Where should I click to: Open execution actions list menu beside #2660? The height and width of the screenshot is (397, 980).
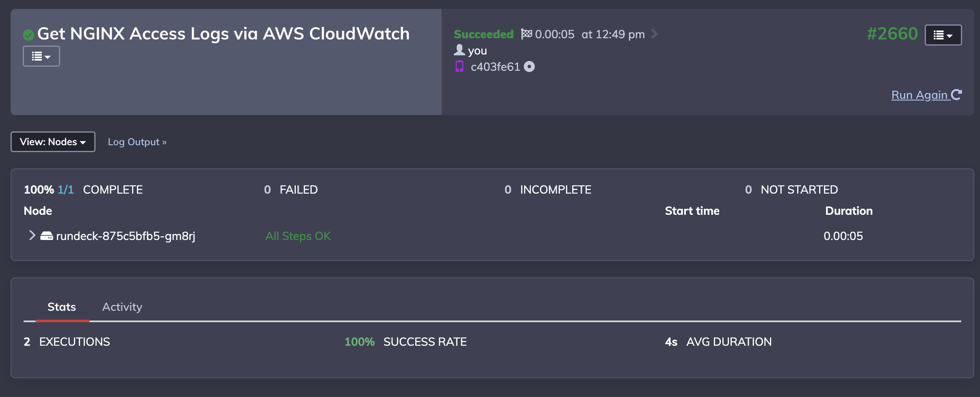pyautogui.click(x=943, y=35)
